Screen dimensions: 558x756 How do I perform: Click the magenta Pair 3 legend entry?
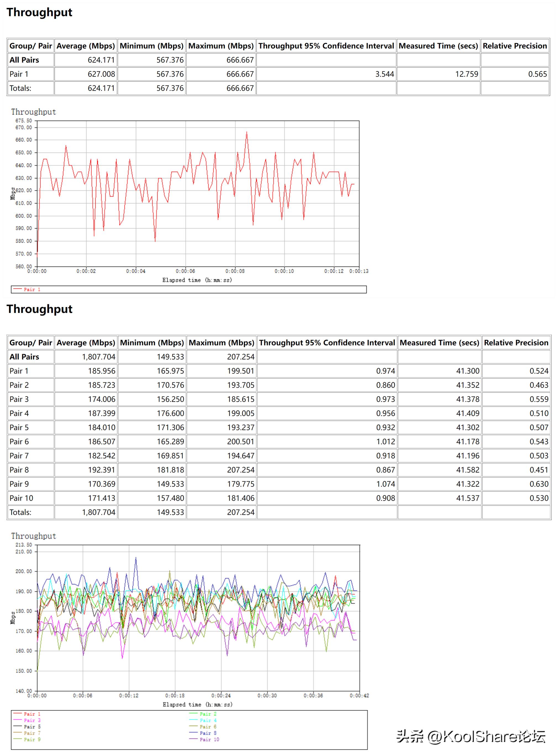(32, 720)
